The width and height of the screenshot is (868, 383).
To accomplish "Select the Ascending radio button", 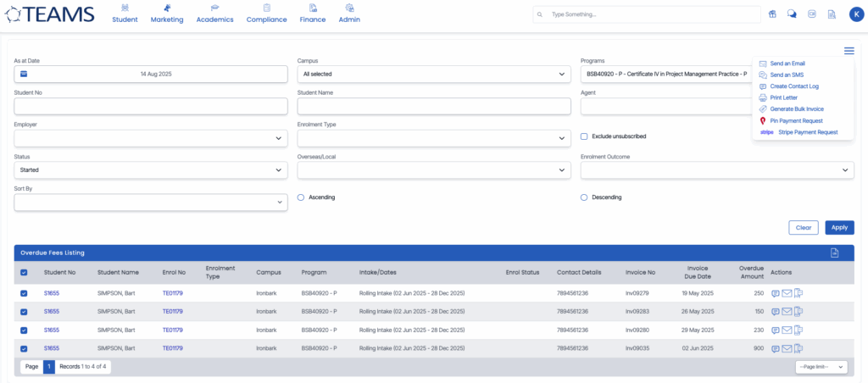I will point(301,197).
